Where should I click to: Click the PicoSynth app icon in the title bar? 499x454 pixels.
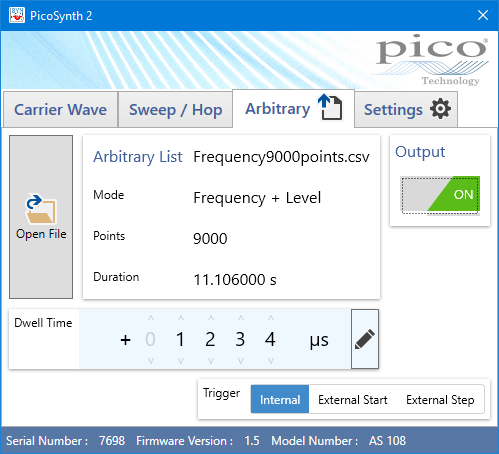click(x=17, y=15)
